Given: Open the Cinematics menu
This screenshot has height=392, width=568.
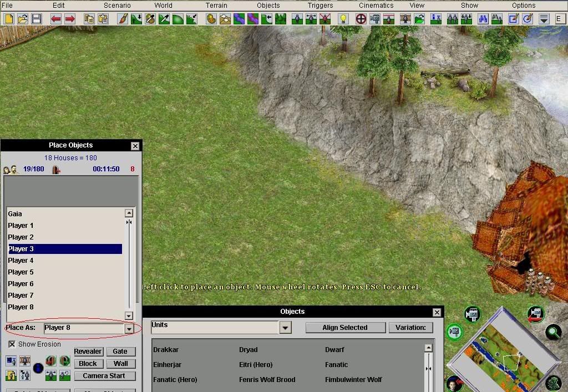Looking at the screenshot, I should [376, 5].
